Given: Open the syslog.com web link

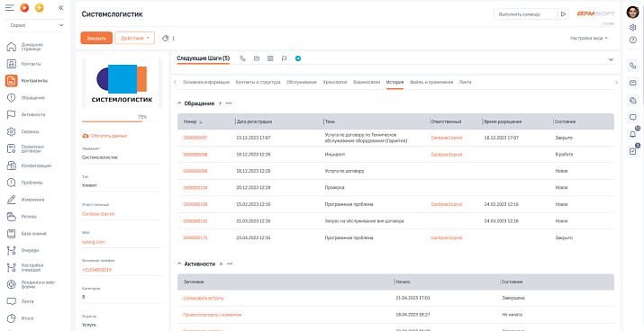Looking at the screenshot, I should (x=94, y=242).
